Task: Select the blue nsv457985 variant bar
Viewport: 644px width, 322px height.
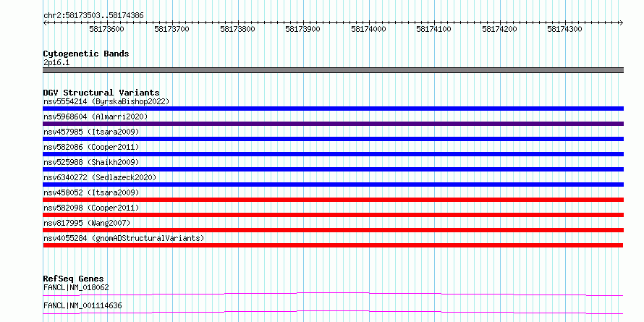Action: 333,139
